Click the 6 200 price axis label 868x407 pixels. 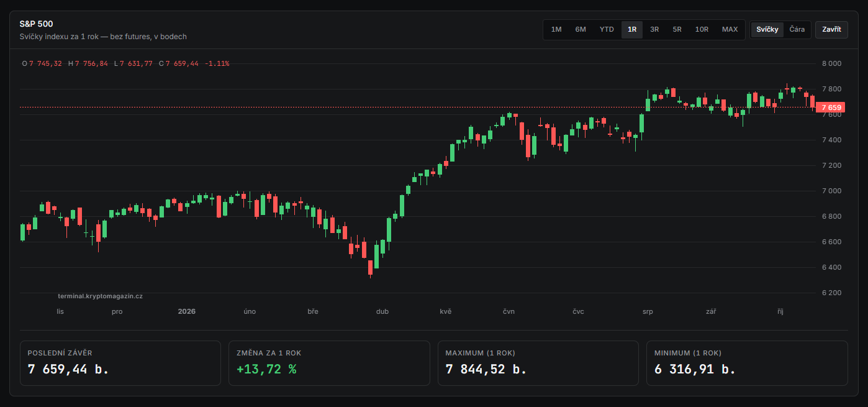(831, 293)
